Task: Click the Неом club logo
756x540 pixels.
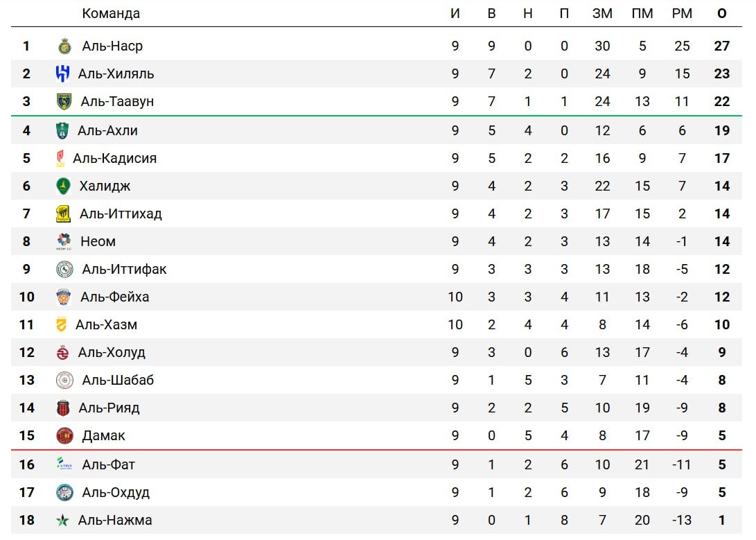Action: coord(64,241)
